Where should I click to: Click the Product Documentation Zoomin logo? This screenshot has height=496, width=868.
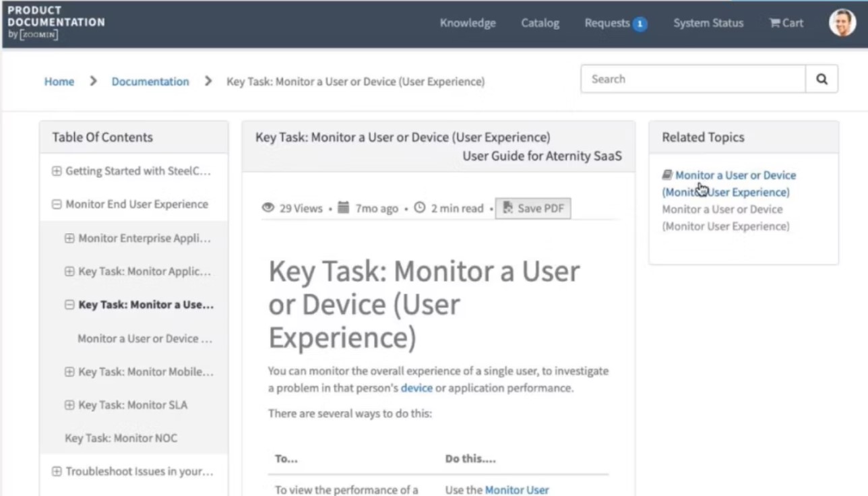[56, 22]
